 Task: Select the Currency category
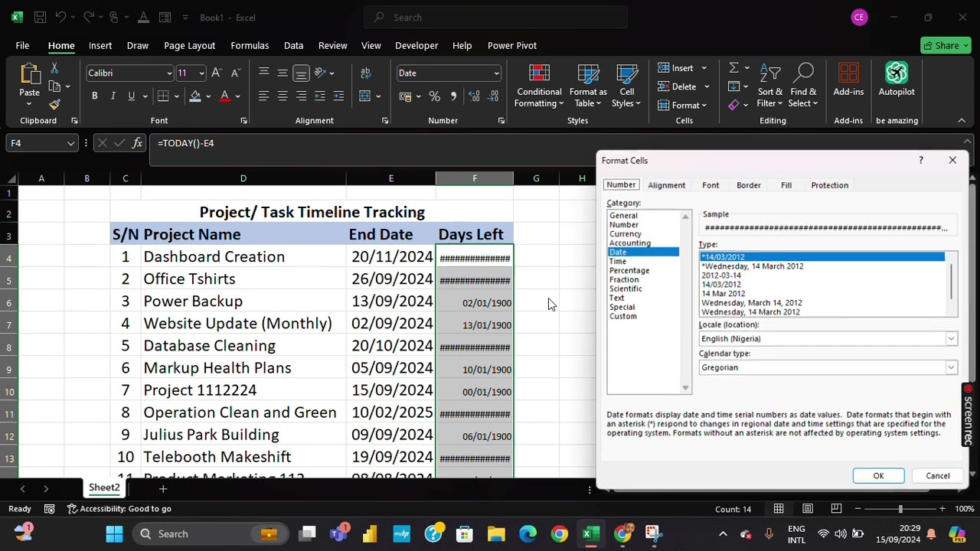tap(626, 234)
